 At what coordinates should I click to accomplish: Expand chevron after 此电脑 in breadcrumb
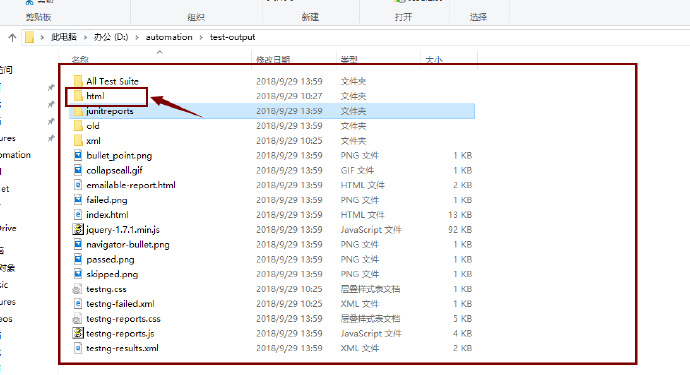[85, 37]
